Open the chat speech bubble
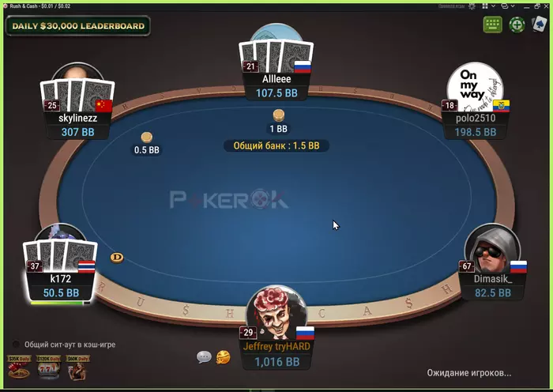553x392 pixels. [x=204, y=357]
